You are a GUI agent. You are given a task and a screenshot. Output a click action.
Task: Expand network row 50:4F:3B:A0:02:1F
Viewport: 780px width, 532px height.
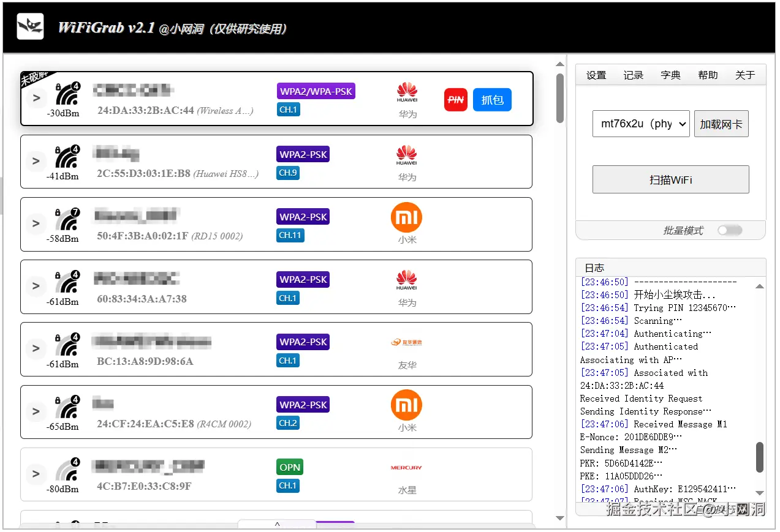click(x=36, y=223)
